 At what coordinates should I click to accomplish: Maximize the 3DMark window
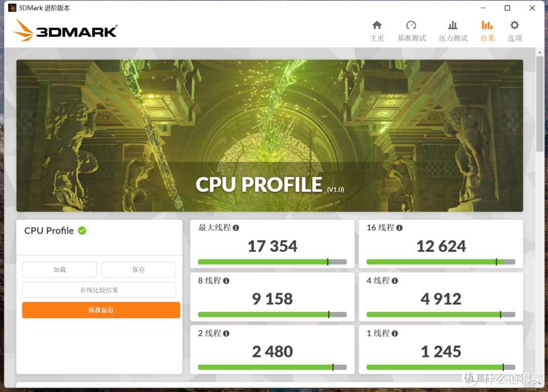coord(507,8)
